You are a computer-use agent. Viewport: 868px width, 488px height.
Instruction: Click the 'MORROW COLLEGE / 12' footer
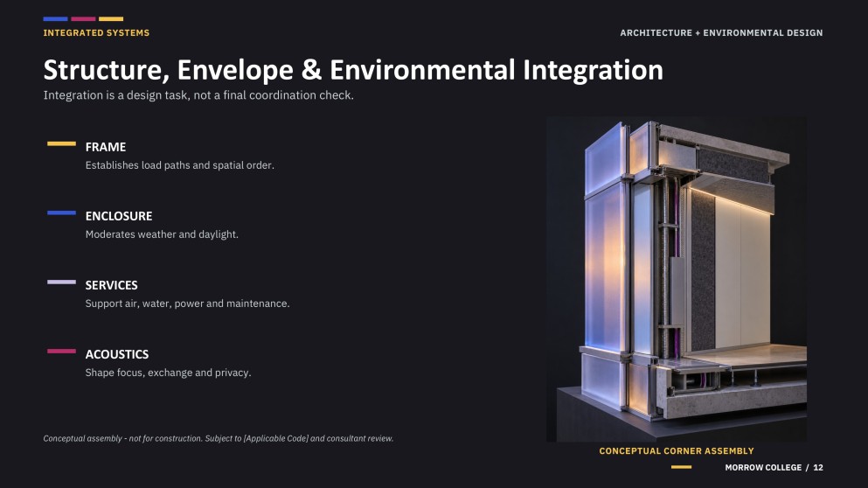click(774, 468)
